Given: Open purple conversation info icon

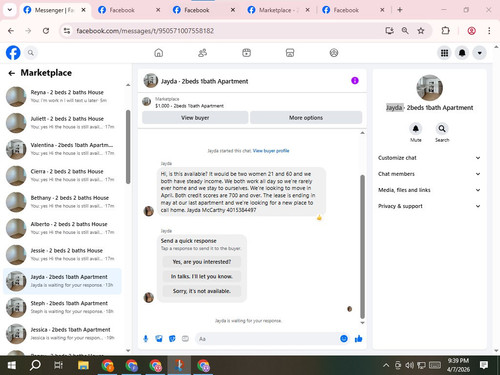Looking at the screenshot, I should coord(355,81).
